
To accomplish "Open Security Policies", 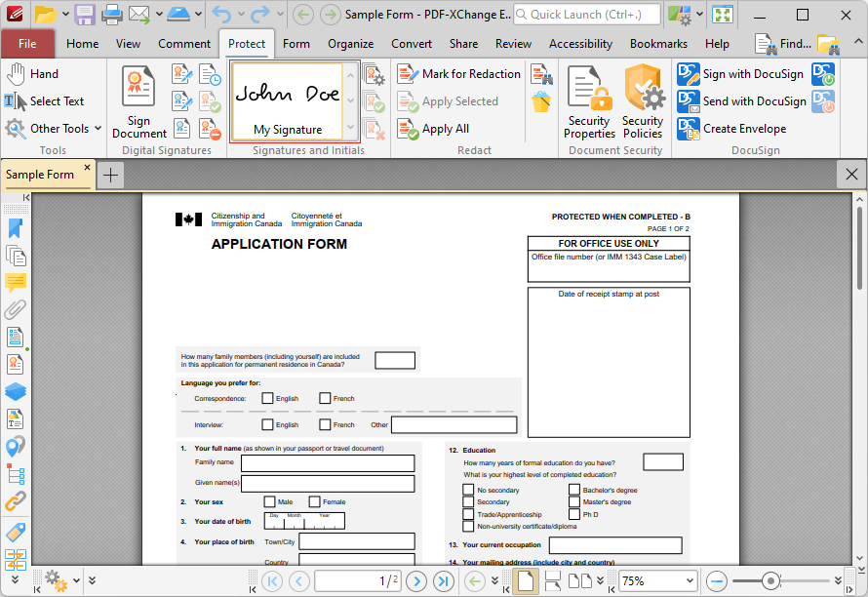I will coord(642,101).
